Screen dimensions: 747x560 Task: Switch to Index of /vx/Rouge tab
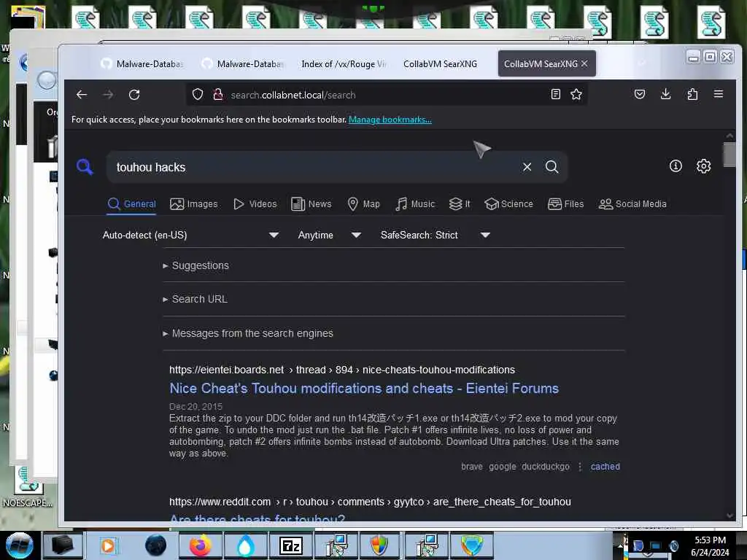click(x=344, y=64)
